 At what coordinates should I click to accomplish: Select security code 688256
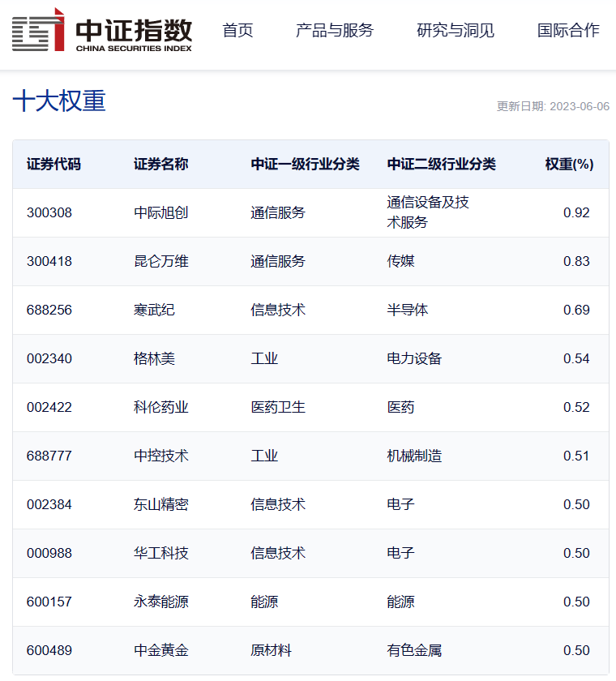tap(49, 310)
